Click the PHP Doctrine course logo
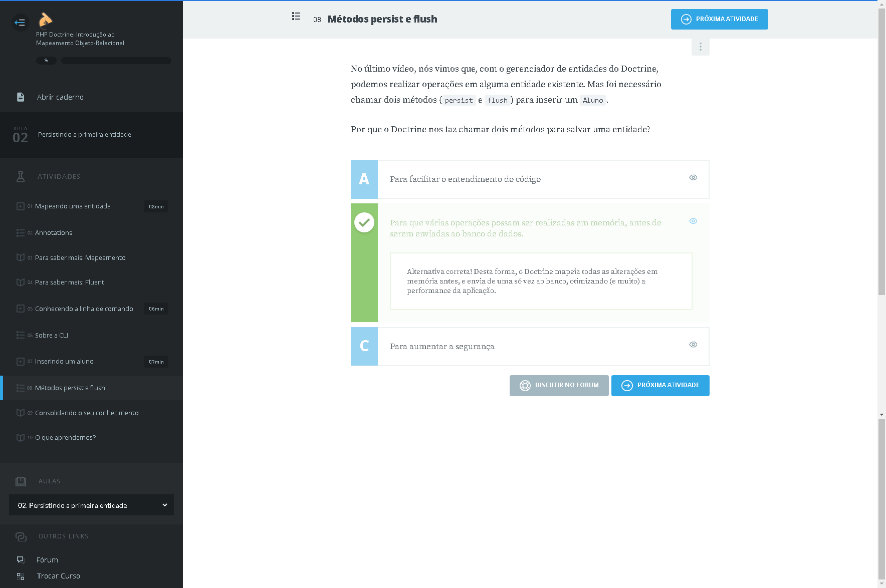This screenshot has width=886, height=588. pyautogui.click(x=45, y=20)
